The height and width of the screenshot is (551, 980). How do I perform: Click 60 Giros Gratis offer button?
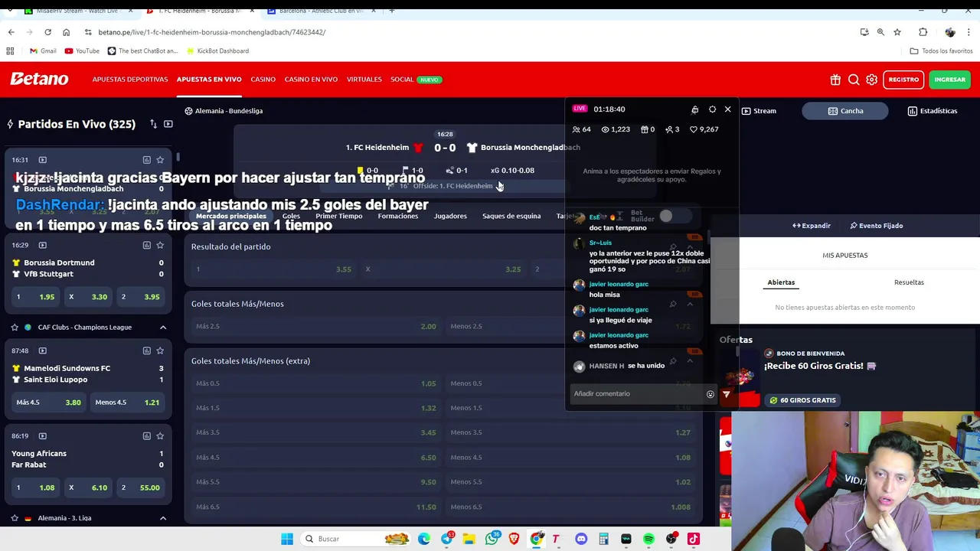tap(802, 400)
